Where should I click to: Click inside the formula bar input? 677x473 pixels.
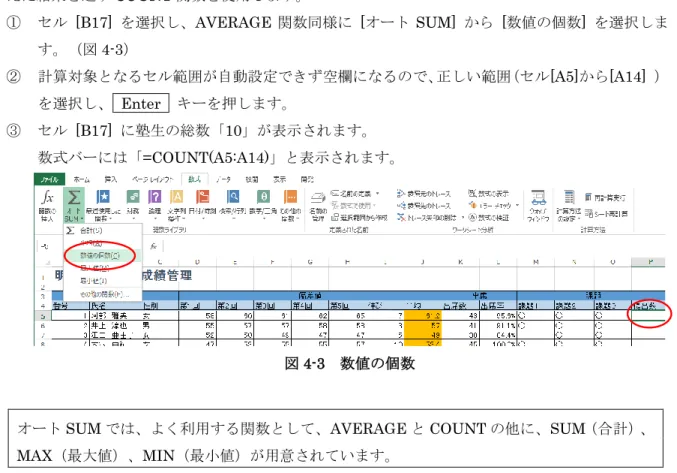412,246
